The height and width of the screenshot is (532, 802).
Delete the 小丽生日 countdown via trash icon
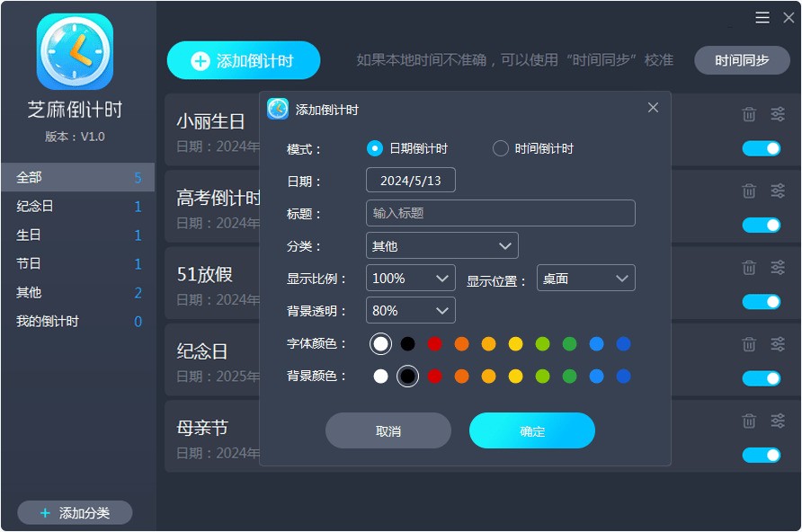click(749, 114)
